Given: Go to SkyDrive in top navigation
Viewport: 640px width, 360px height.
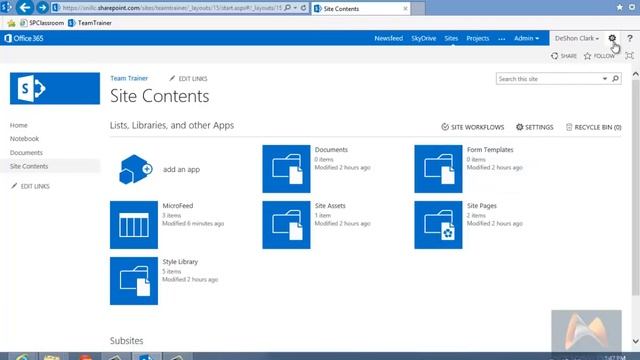Looking at the screenshot, I should click(x=424, y=38).
